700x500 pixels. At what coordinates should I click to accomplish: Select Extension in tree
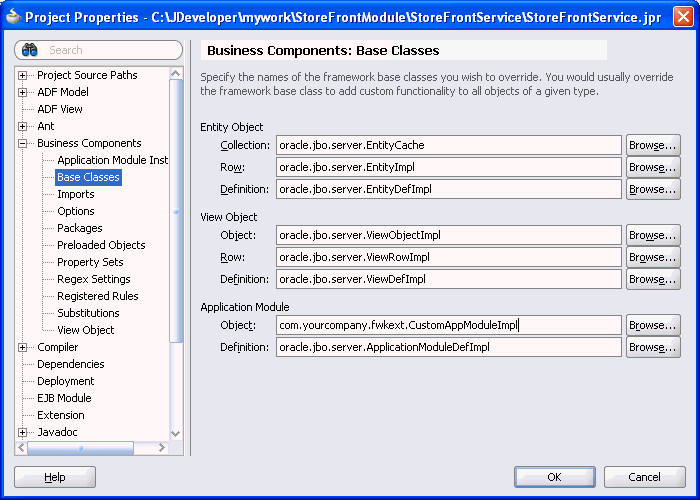[x=61, y=415]
